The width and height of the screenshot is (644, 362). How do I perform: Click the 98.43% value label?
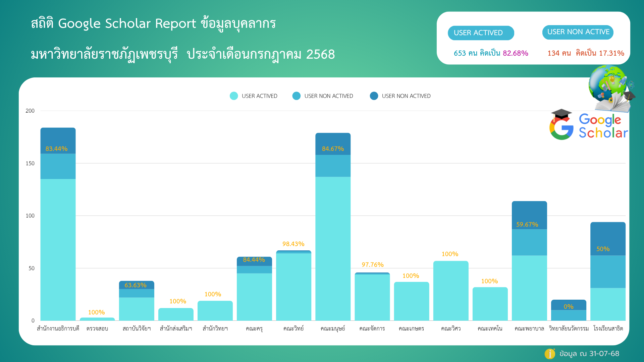click(293, 244)
